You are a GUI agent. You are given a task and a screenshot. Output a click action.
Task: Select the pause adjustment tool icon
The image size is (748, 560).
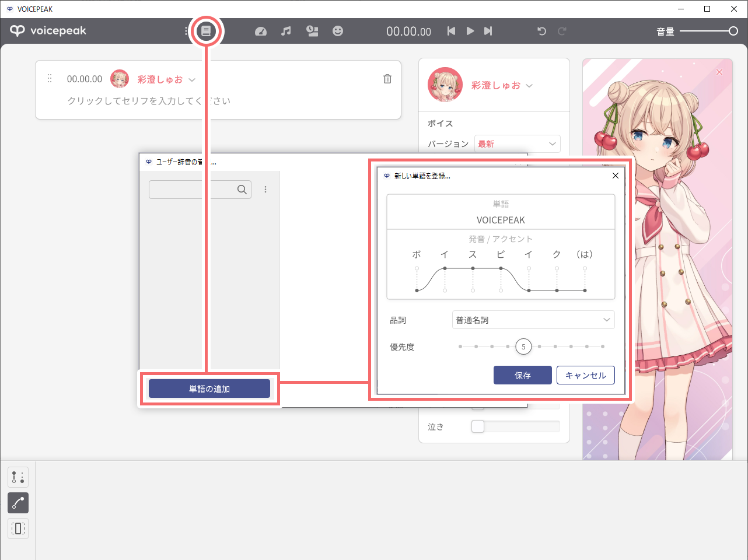tap(18, 477)
